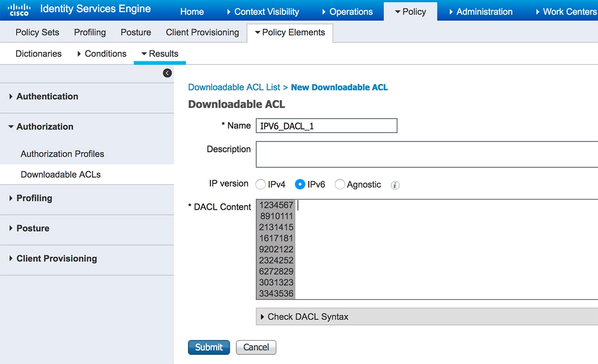
Task: Open the Results dropdown menu
Action: [x=160, y=54]
